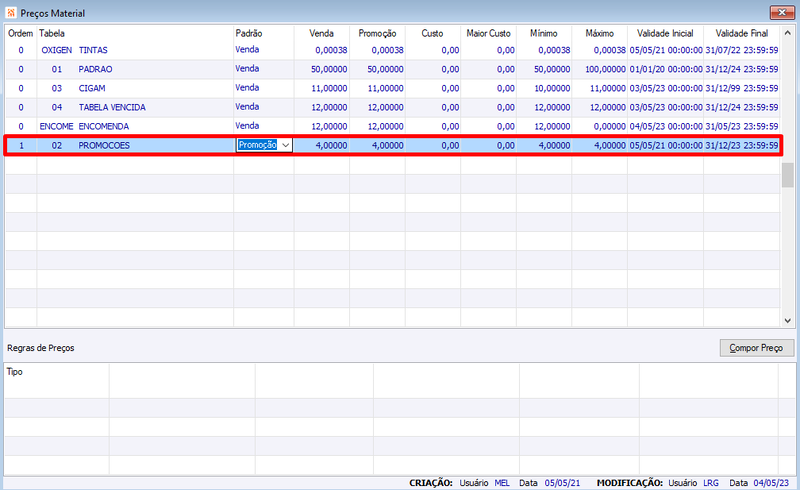The image size is (800, 490).
Task: Click Validade Inicial 04/05/23 in ENCOMENDA row
Action: (666, 126)
